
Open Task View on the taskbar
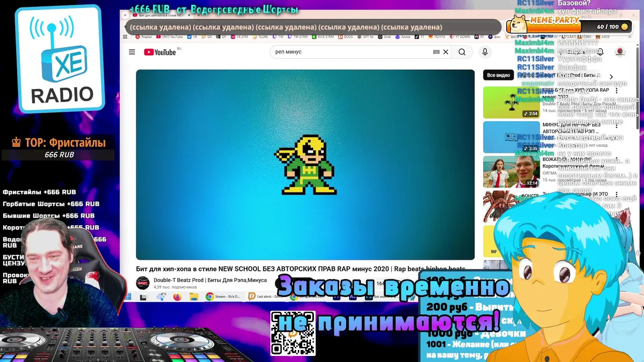pos(143,297)
